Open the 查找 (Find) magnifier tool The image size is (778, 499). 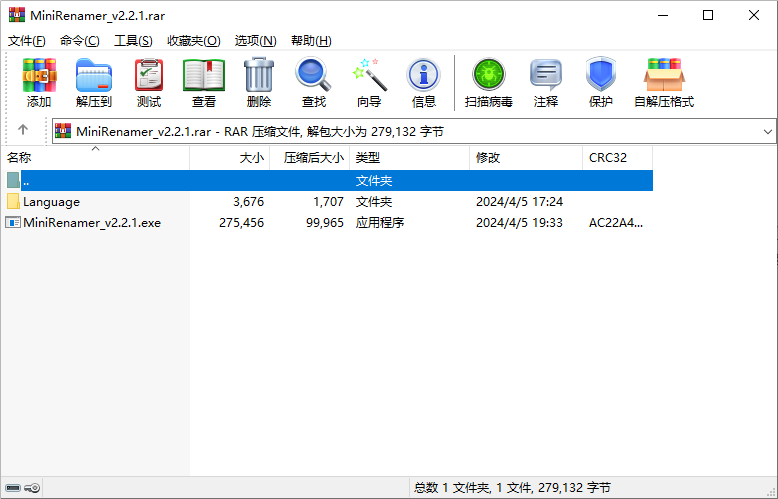314,75
